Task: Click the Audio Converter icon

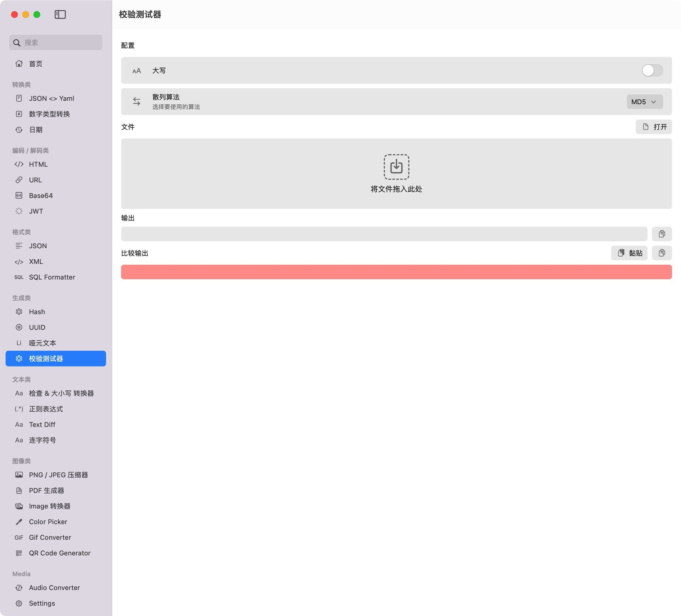Action: [19, 588]
